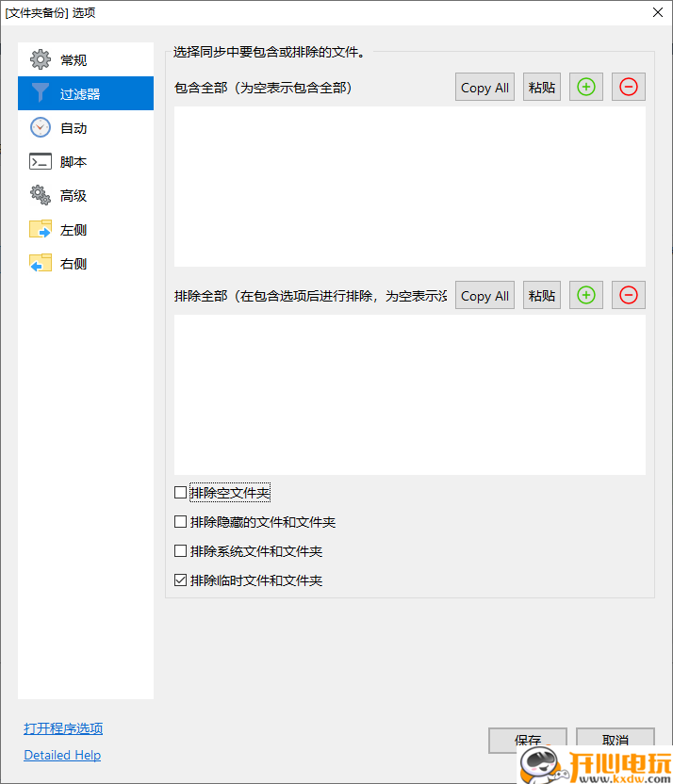Click the folder icon beside 左侧
This screenshot has height=784, width=673.
(41, 229)
